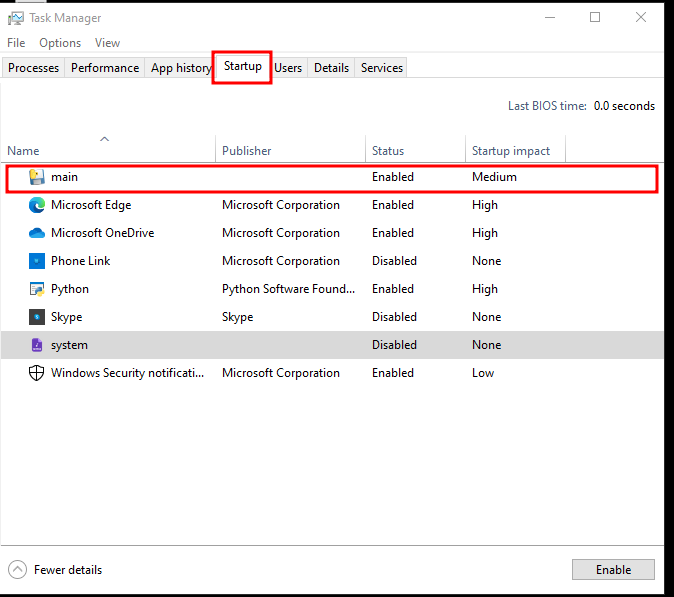This screenshot has width=674, height=597.
Task: Open the File menu
Action: tap(16, 43)
